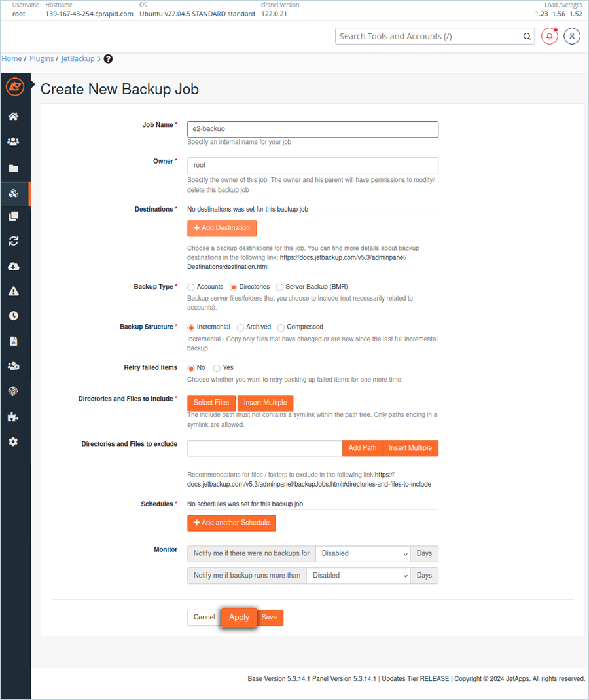This screenshot has height=700, width=589.
Task: Click the Add Path button
Action: click(x=363, y=448)
